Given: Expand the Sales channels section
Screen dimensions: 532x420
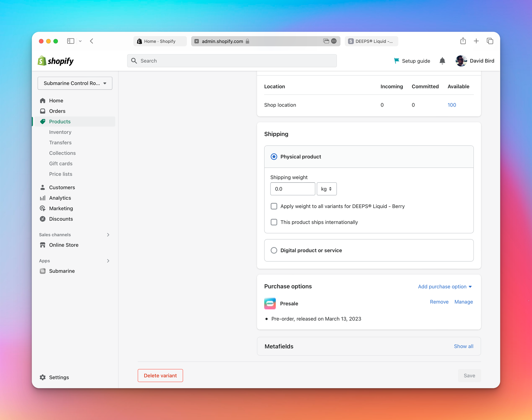Looking at the screenshot, I should pyautogui.click(x=108, y=235).
